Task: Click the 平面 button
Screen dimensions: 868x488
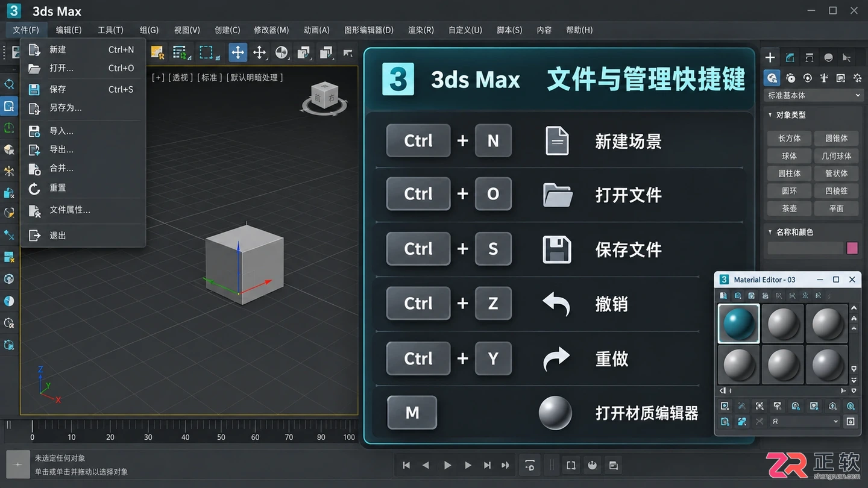Action: tap(836, 208)
